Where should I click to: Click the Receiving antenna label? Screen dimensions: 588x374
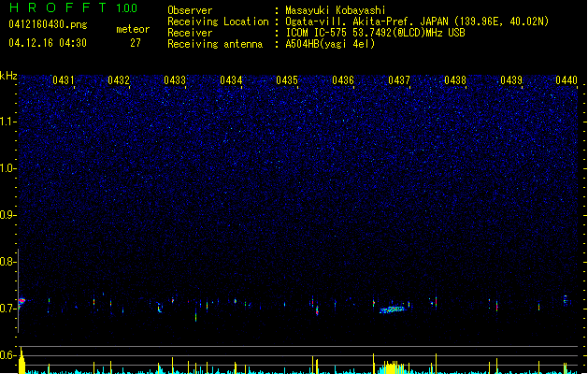tap(215, 44)
